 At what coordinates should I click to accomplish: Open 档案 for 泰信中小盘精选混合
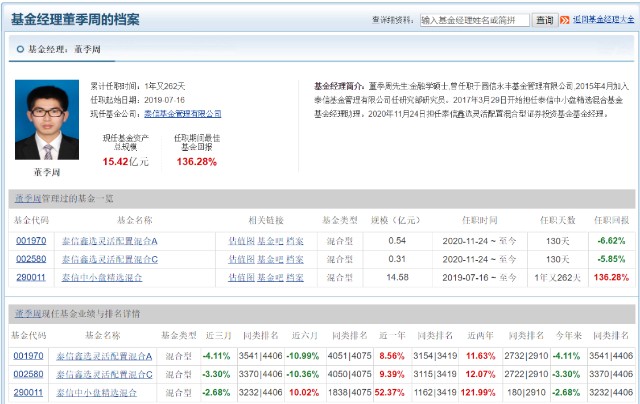pyautogui.click(x=294, y=277)
